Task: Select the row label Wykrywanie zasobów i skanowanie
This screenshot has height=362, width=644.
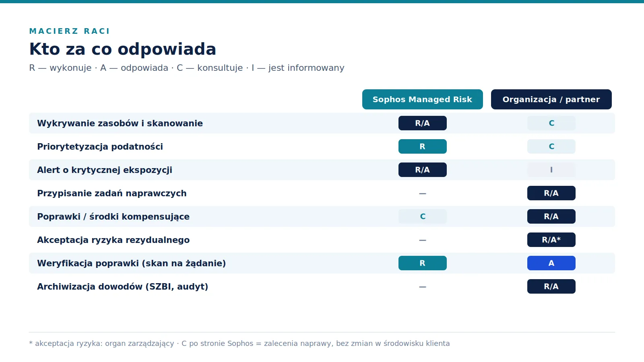Action: tap(120, 123)
